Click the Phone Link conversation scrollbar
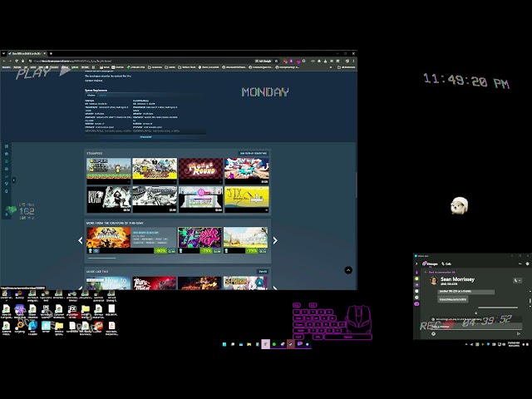 [x=530, y=301]
